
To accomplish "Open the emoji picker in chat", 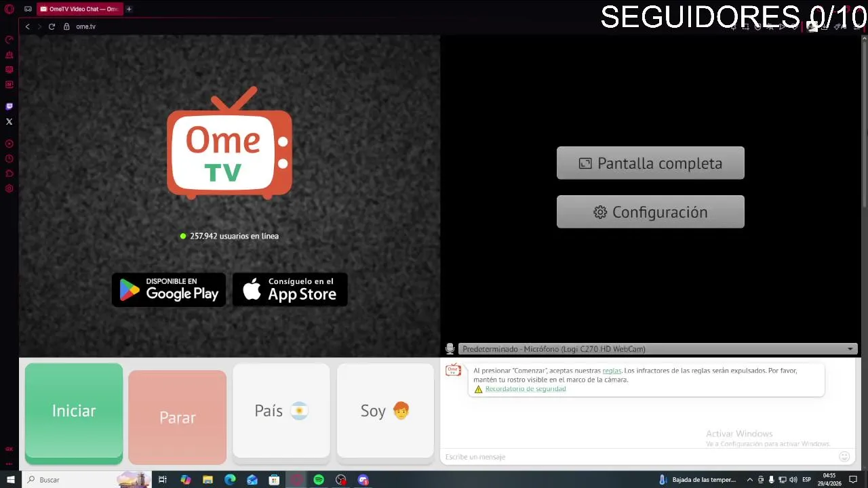I will tap(844, 457).
